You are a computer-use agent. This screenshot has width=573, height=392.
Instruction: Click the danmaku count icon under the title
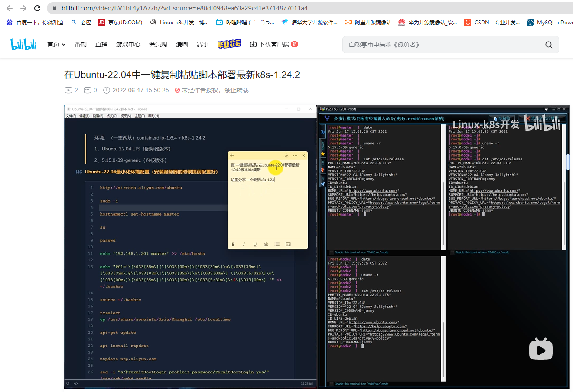87,90
